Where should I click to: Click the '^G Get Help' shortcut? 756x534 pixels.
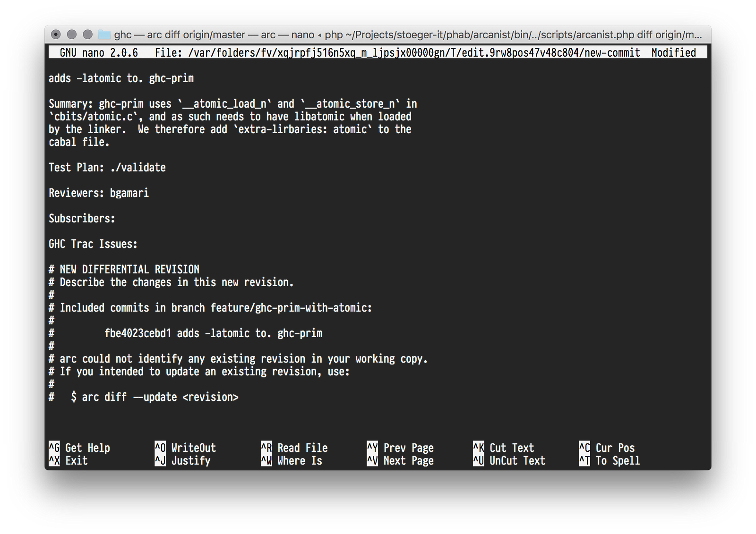(x=79, y=448)
